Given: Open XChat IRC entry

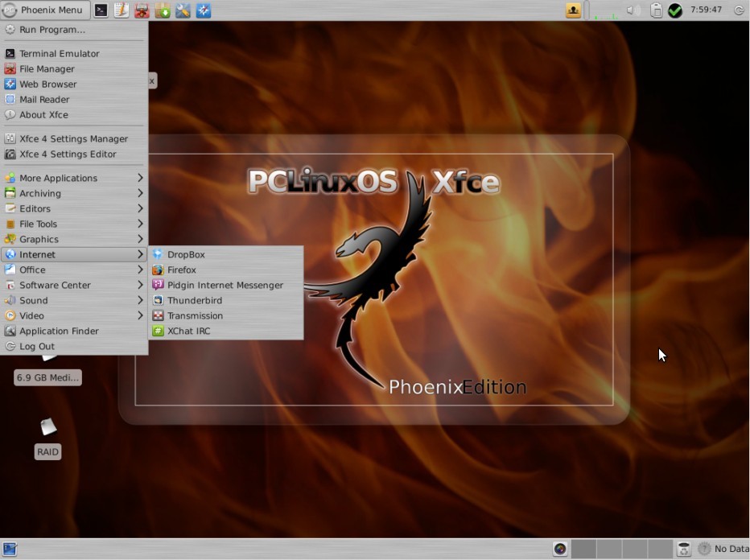Looking at the screenshot, I should point(226,331).
